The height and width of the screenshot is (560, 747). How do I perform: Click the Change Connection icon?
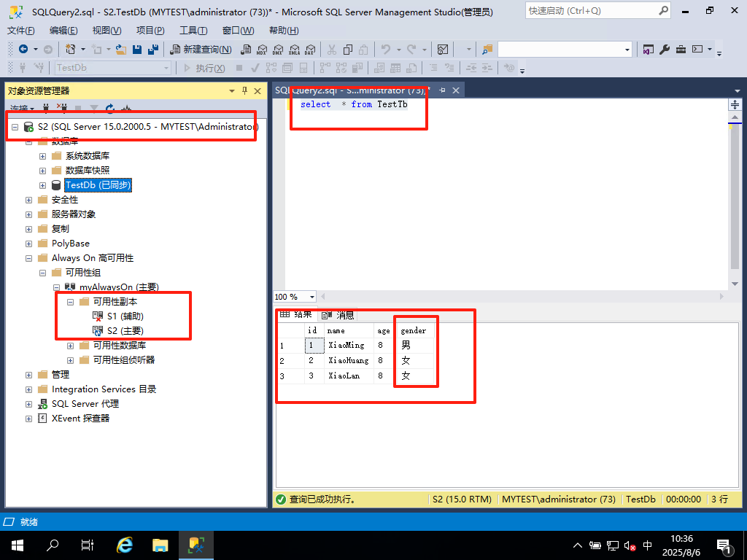pyautogui.click(x=39, y=68)
